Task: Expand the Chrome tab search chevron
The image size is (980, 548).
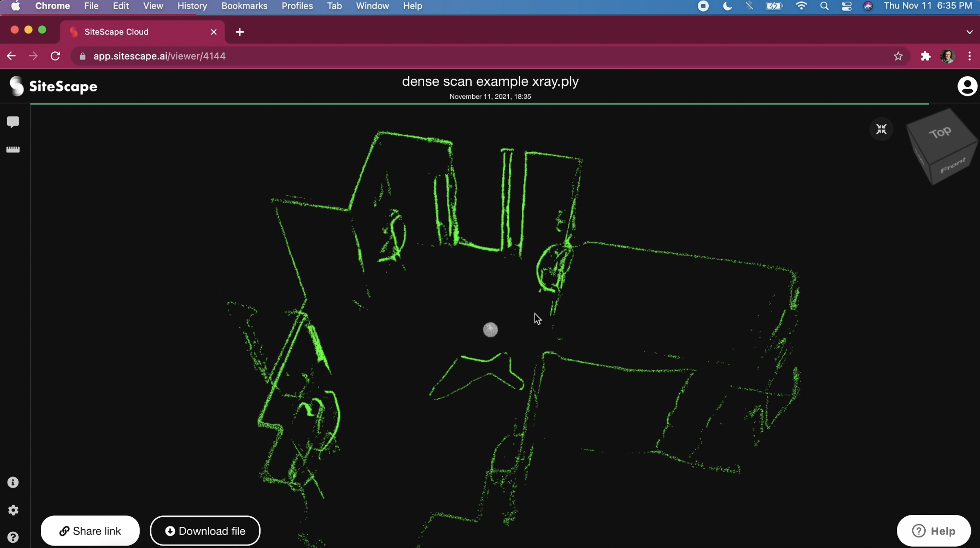Action: [969, 32]
